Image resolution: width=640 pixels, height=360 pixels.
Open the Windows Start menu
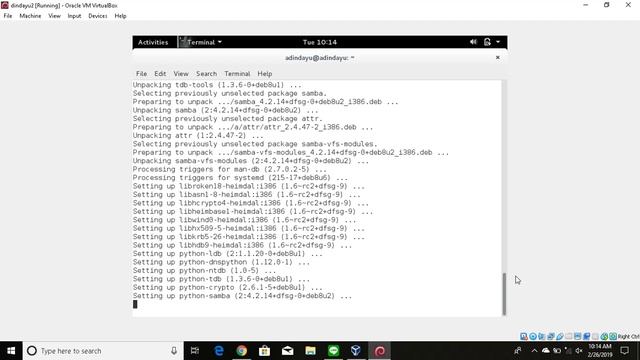click(x=11, y=351)
